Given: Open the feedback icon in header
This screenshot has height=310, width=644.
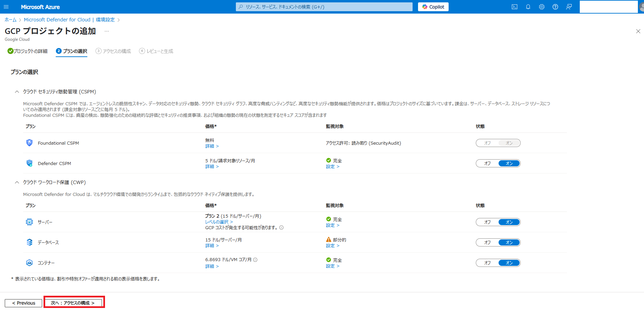Looking at the screenshot, I should click(569, 7).
